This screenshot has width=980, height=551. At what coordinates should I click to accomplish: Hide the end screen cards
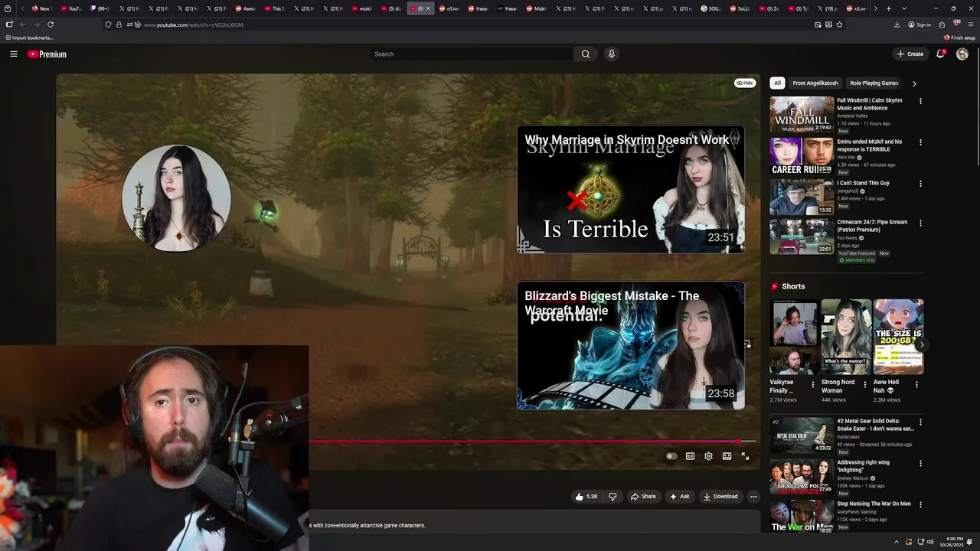coord(745,83)
